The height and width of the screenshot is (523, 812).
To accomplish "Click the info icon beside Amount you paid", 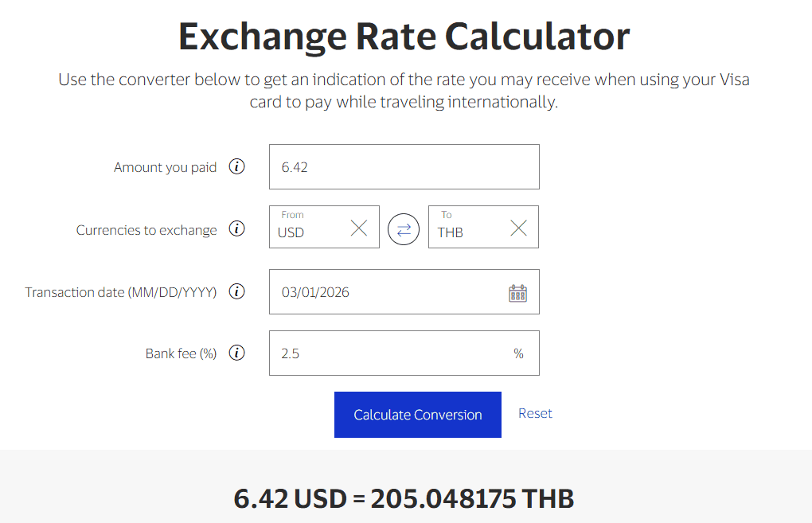I will 236,167.
